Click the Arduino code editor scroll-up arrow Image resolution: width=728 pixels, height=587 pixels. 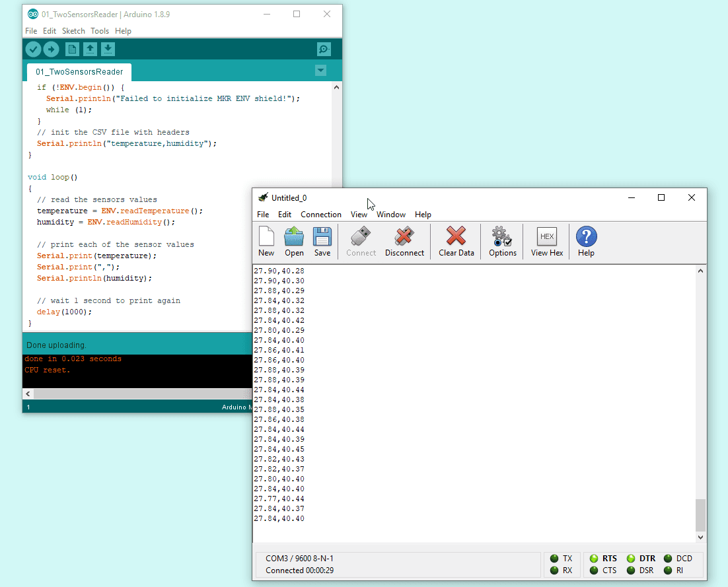click(x=336, y=87)
